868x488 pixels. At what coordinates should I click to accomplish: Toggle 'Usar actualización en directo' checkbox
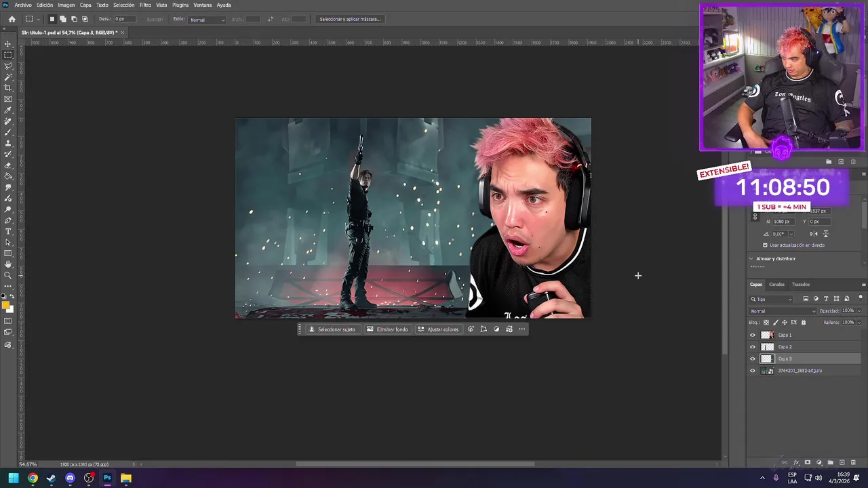[x=765, y=245]
